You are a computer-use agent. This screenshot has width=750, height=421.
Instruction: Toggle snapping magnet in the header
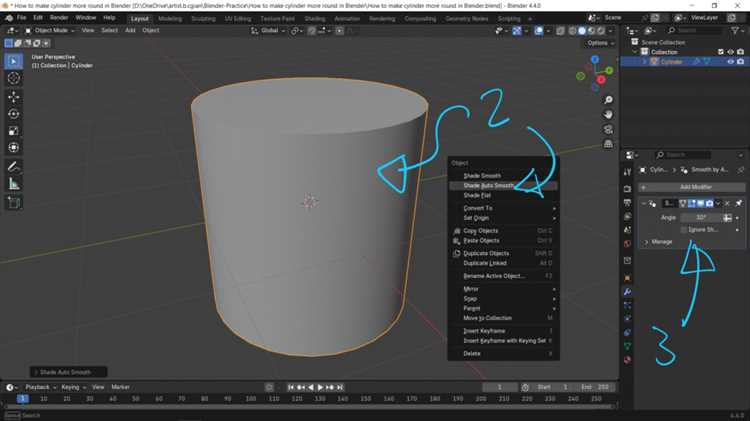pos(311,31)
